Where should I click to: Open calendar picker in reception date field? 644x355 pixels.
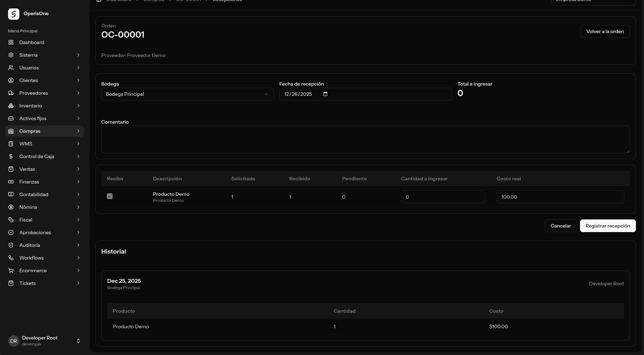pyautogui.click(x=325, y=94)
